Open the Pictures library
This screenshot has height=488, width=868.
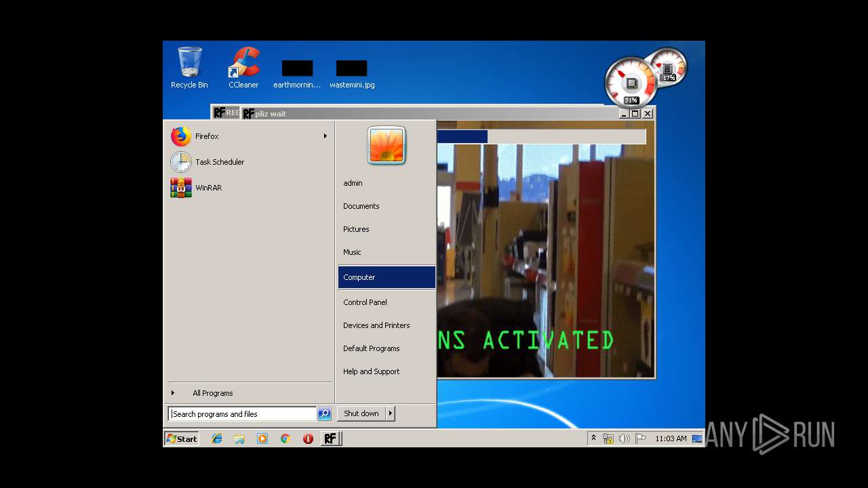(x=387, y=229)
